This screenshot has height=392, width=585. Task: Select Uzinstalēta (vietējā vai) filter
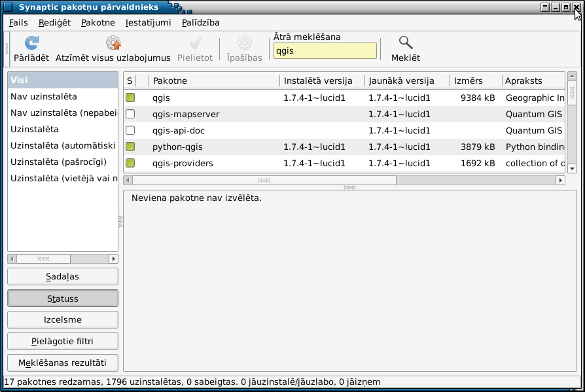coord(63,179)
